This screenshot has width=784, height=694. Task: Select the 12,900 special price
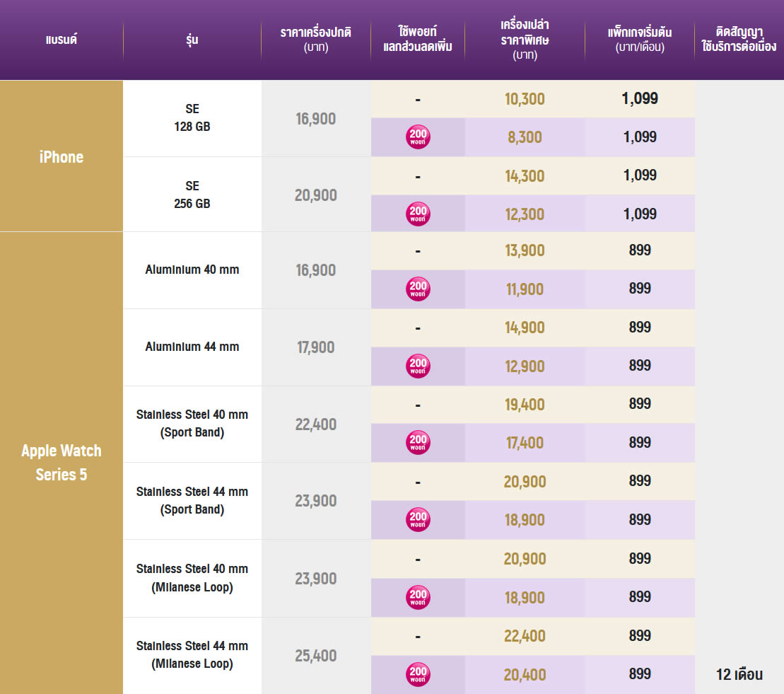coord(525,366)
